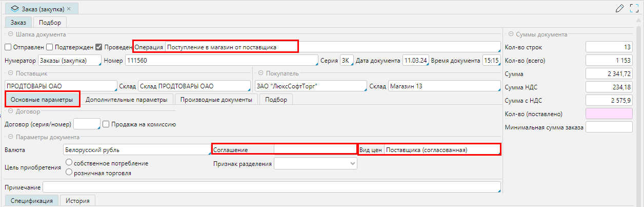Screen dimensions: 644x207
Task: Click the layers icon in document tab
Action: coord(14,8)
